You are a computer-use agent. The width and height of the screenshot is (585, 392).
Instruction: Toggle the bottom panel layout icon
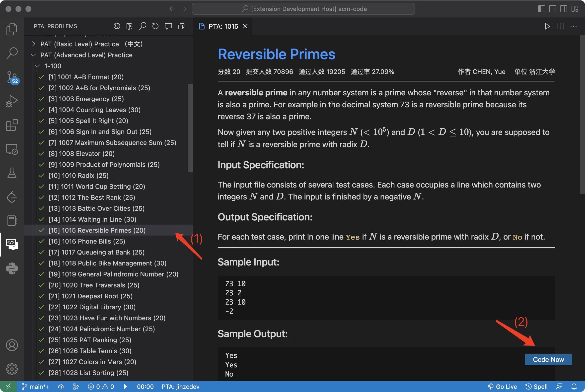pyautogui.click(x=552, y=9)
